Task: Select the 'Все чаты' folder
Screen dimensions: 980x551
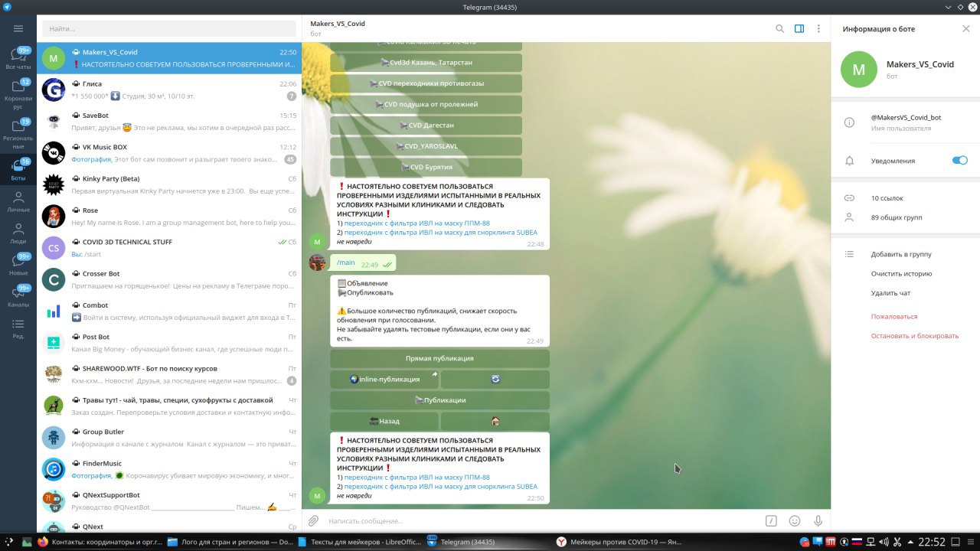Action: click(18, 58)
